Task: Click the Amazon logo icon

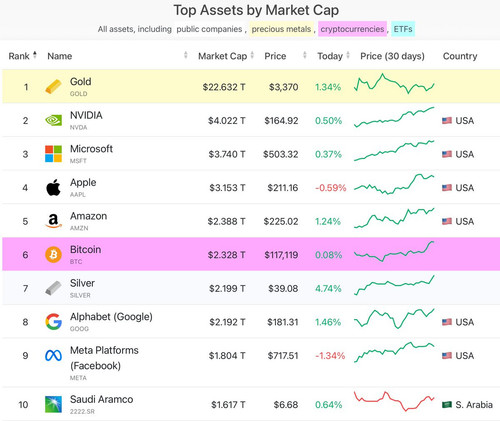Action: (x=53, y=221)
